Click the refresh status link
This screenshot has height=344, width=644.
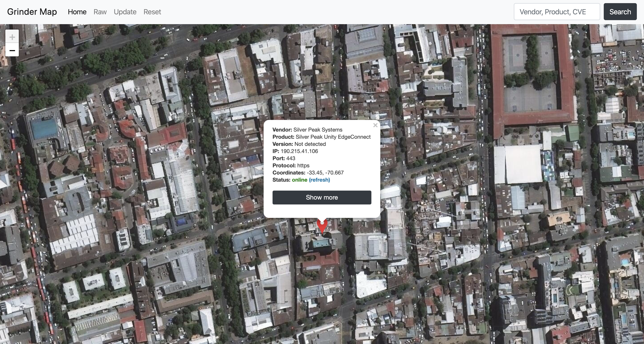click(319, 180)
